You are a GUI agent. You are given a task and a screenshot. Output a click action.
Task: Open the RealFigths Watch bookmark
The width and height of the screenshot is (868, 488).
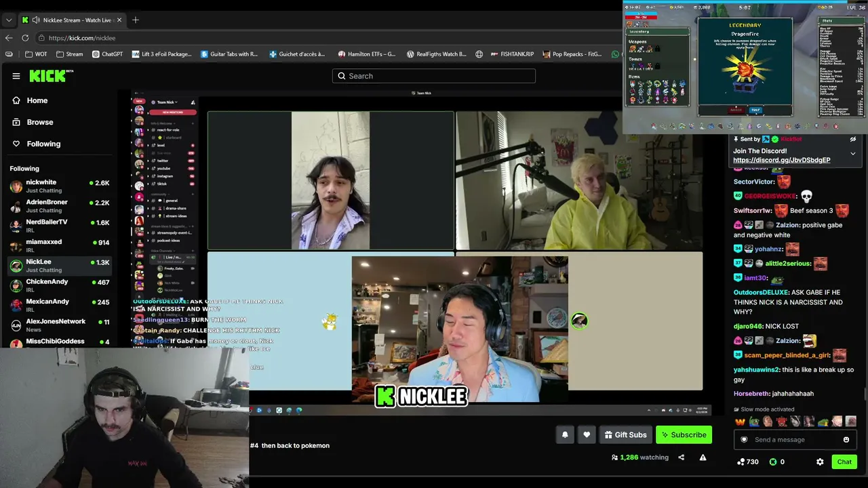coord(437,54)
